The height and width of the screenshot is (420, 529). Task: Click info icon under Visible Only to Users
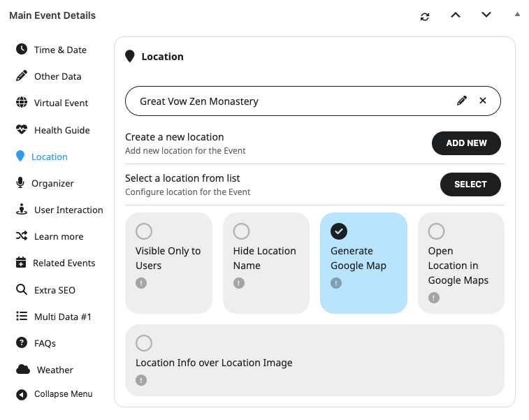pyautogui.click(x=141, y=283)
